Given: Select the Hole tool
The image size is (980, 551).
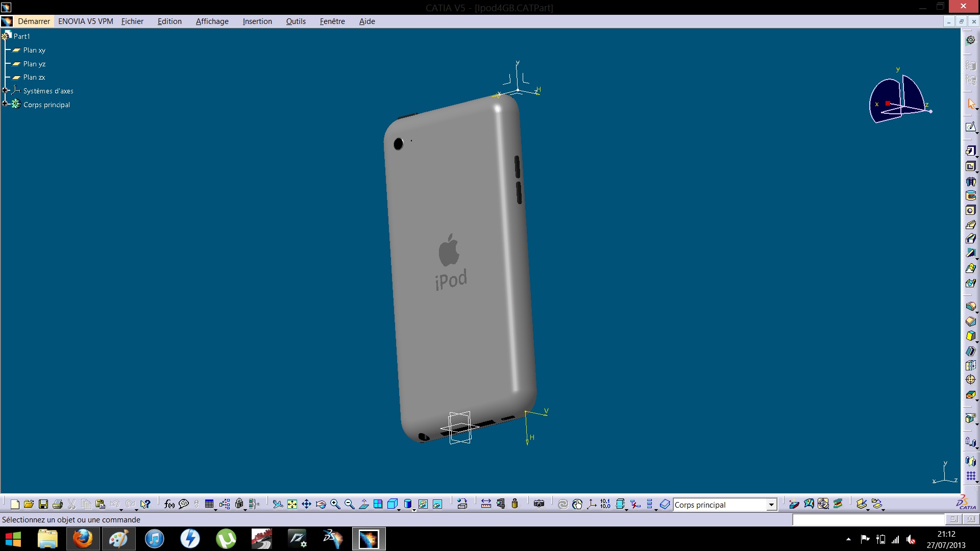Looking at the screenshot, I should (x=970, y=210).
